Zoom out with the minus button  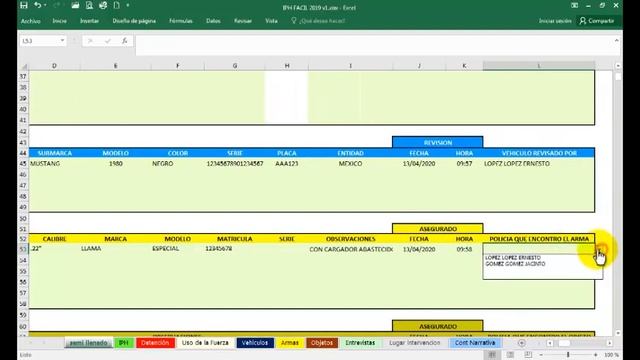pos(541,355)
